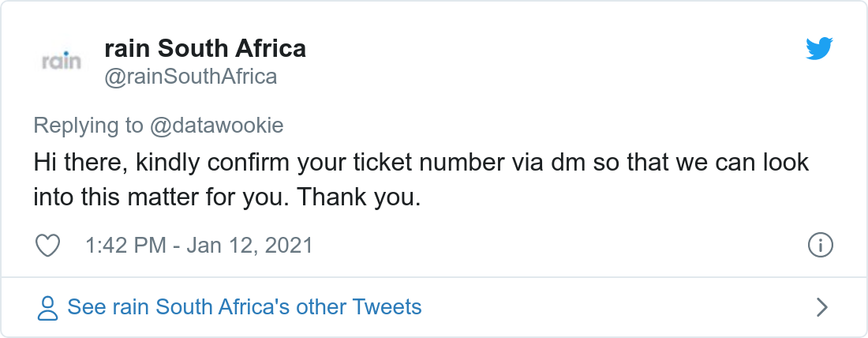Open the Twitter info circle icon

pyautogui.click(x=821, y=246)
